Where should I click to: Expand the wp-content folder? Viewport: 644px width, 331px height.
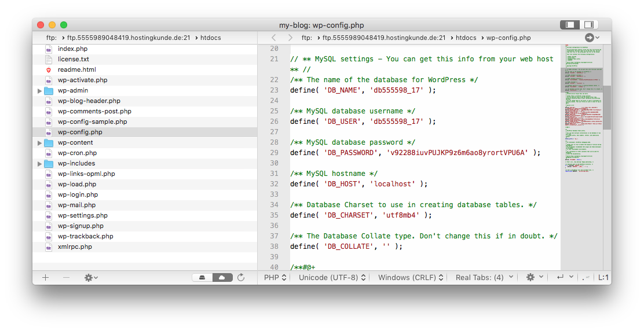pos(39,143)
